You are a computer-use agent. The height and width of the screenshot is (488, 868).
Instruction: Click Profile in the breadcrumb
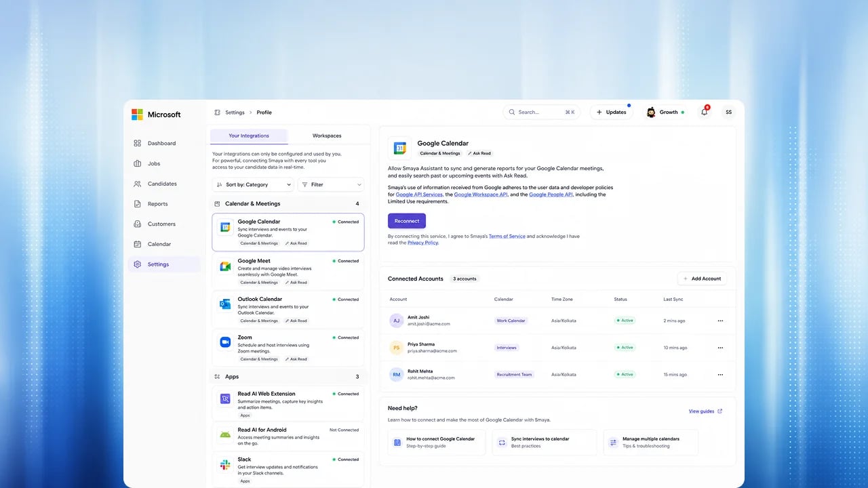tap(264, 113)
